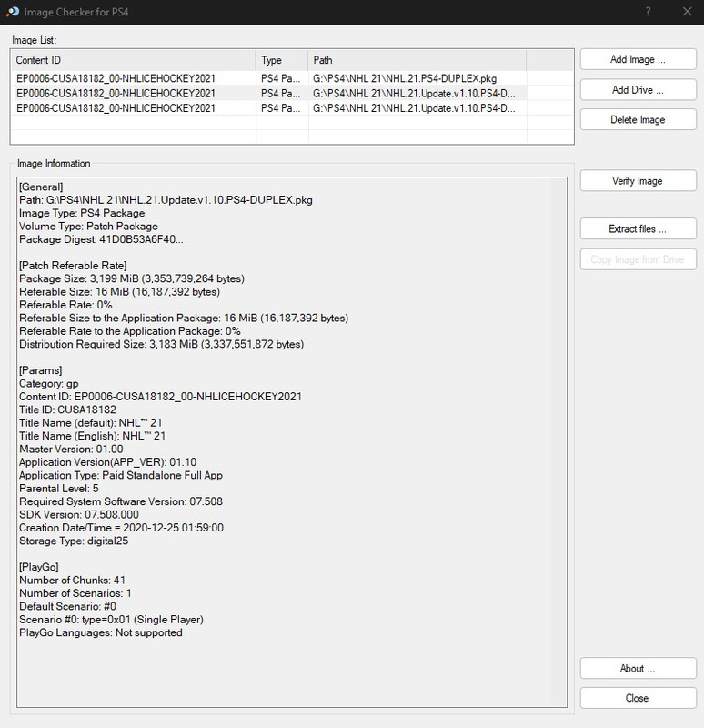This screenshot has width=704, height=728.
Task: Click the Default Scenario: #0 line
Action: 67,606
